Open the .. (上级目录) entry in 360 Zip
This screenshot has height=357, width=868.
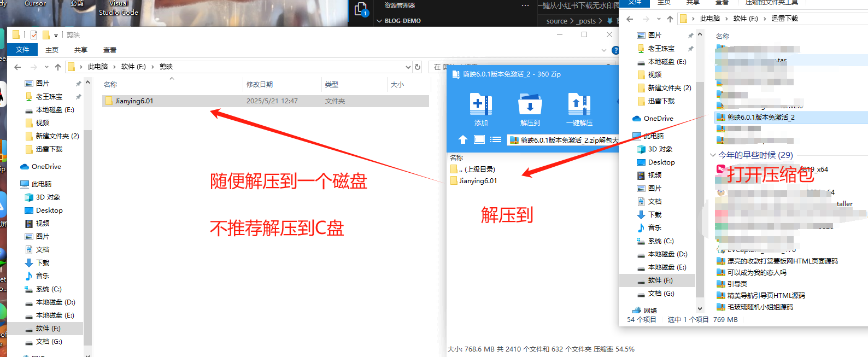point(477,169)
